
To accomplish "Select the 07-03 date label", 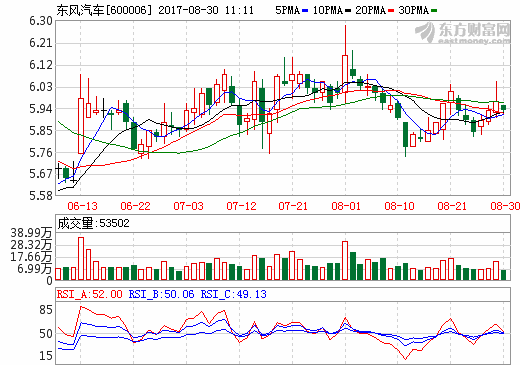I will click(x=188, y=206).
